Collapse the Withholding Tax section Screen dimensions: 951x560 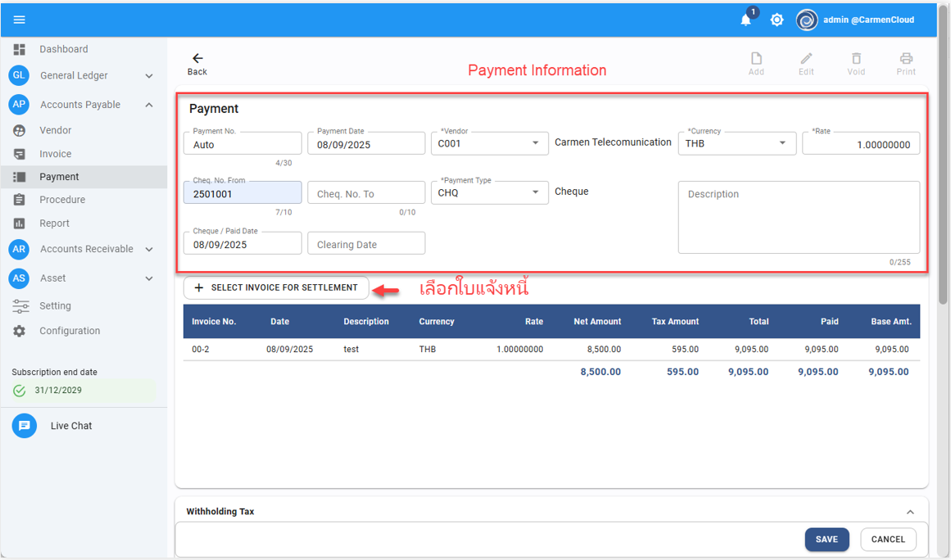[x=910, y=512]
